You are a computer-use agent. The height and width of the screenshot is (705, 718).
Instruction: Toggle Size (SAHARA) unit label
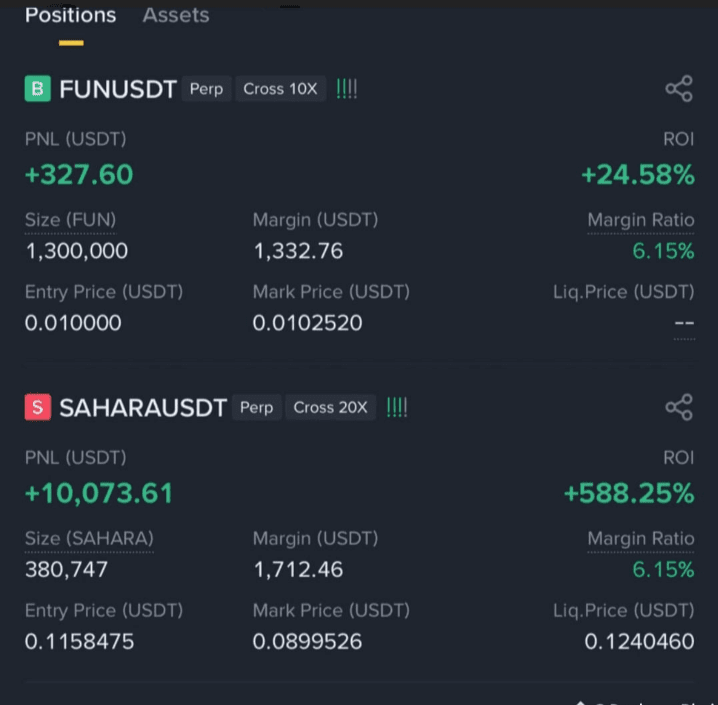89,539
